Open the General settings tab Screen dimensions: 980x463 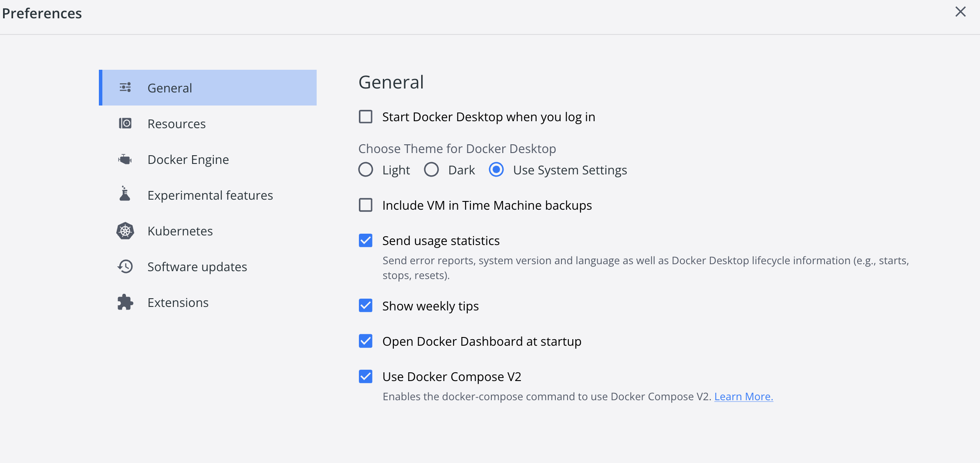208,88
